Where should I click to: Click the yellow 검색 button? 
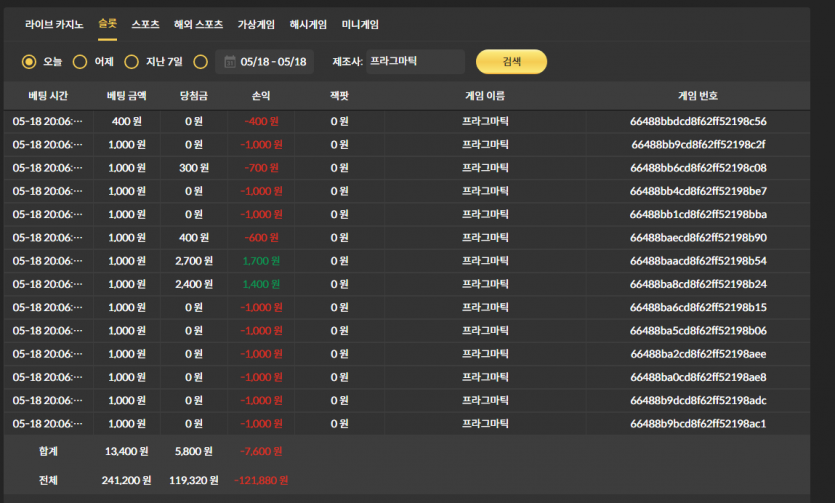511,62
